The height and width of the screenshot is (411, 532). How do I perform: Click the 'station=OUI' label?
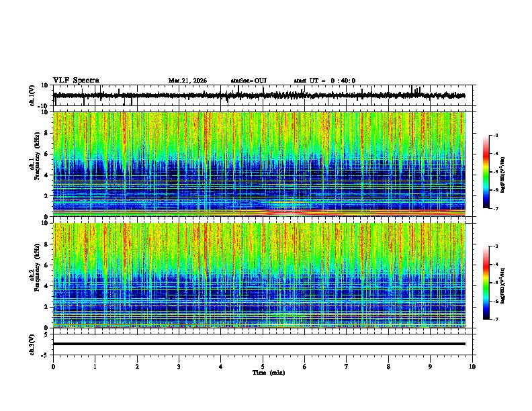[249, 81]
